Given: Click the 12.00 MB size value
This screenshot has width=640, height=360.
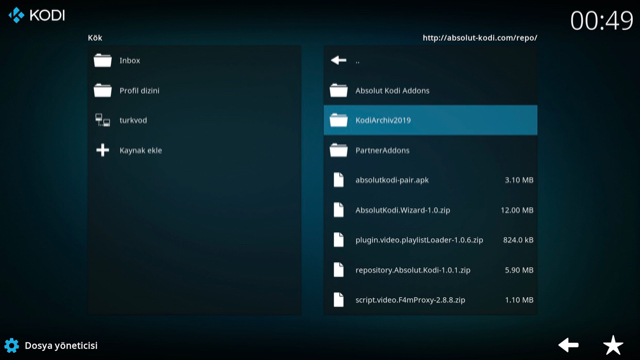Looking at the screenshot, I should coord(517,210).
